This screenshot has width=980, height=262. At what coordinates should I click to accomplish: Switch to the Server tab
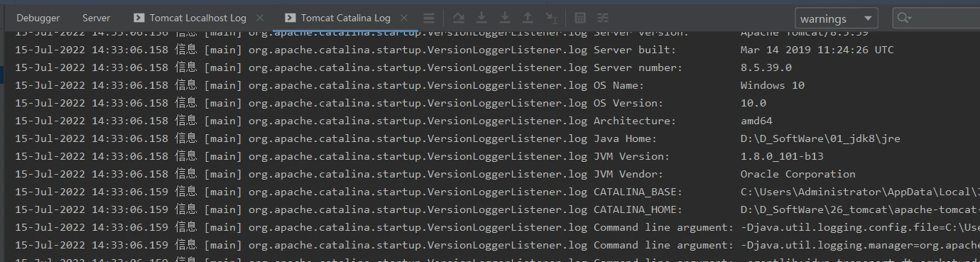(x=96, y=18)
